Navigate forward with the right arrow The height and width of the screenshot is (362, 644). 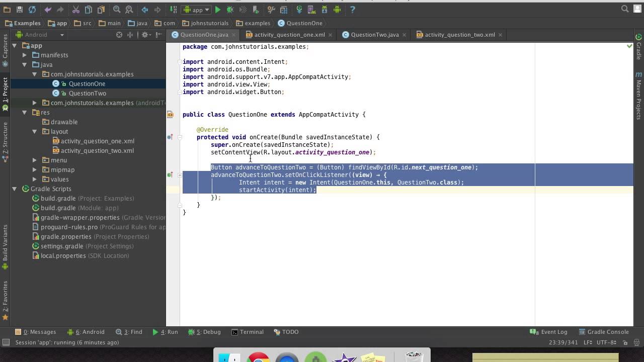[x=157, y=10]
